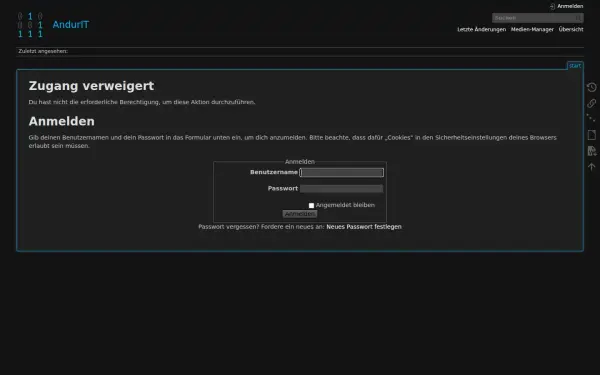600x375 pixels.
Task: Click the Neues Passwort festlegen link
Action: tap(364, 227)
